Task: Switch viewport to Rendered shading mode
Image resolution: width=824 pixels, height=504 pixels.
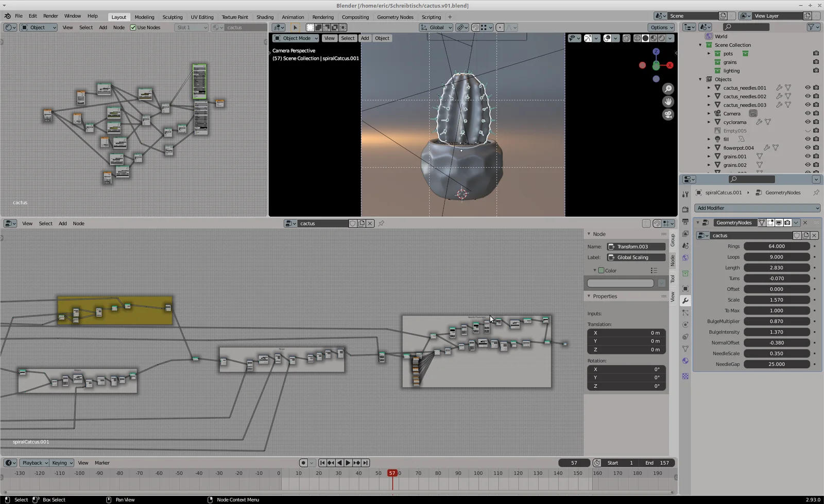Action: 662,38
